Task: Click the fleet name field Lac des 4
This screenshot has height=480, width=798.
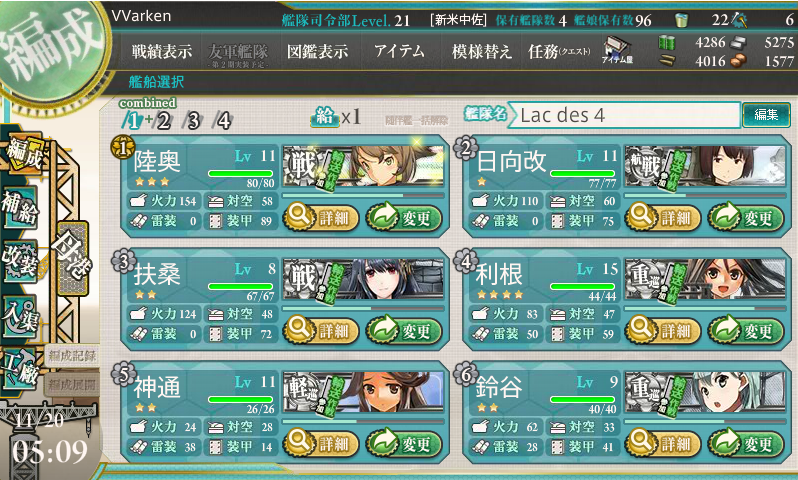Action: [x=624, y=115]
